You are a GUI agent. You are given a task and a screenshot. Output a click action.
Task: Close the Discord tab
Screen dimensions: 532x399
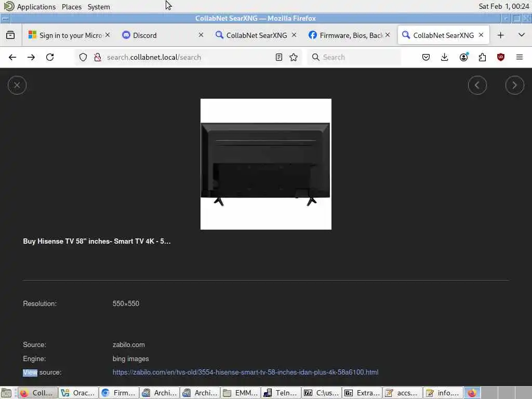coord(201,35)
